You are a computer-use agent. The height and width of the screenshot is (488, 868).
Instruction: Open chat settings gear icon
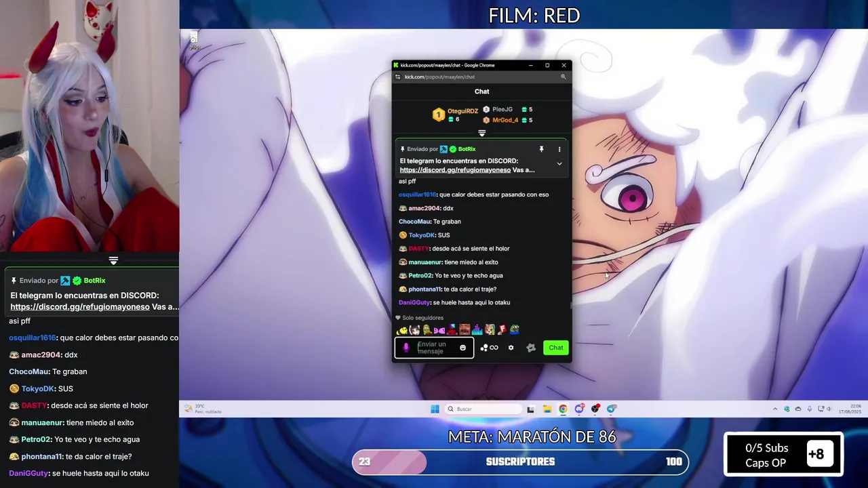click(x=511, y=348)
